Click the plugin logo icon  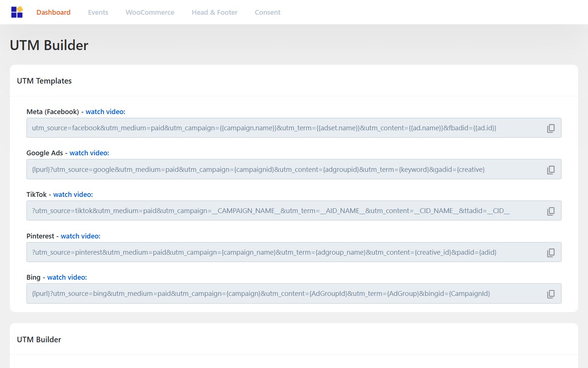[x=17, y=12]
